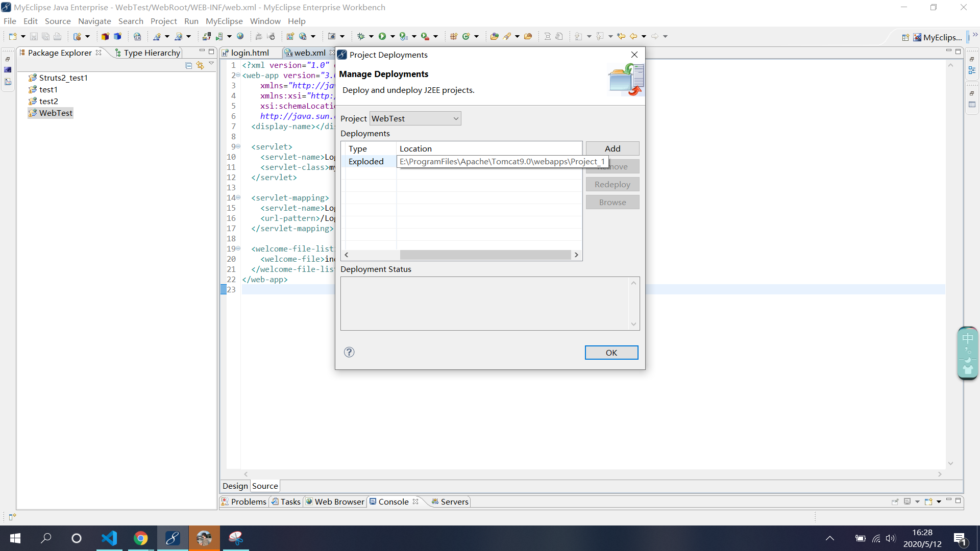Click the New wizard toolbar icon

tap(13, 36)
